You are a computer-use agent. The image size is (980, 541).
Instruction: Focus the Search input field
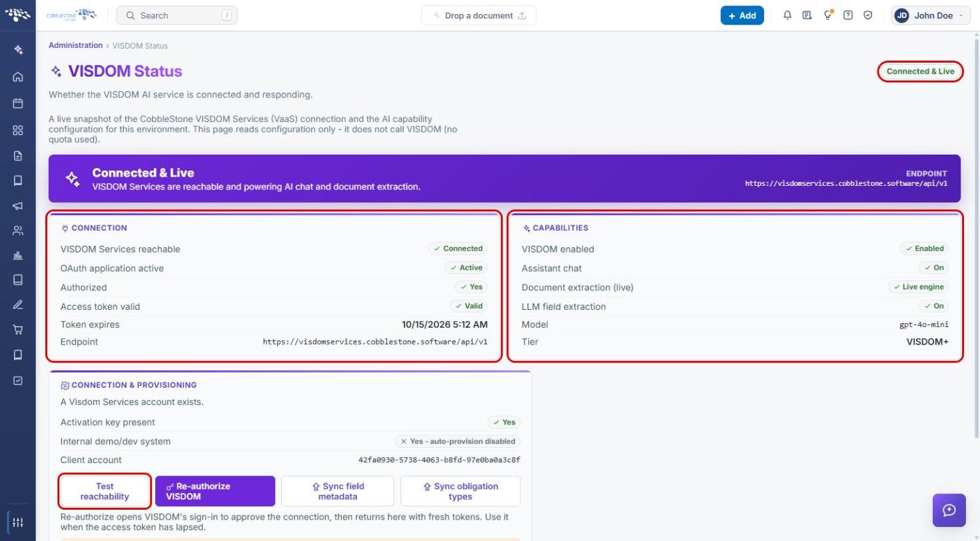pyautogui.click(x=177, y=15)
